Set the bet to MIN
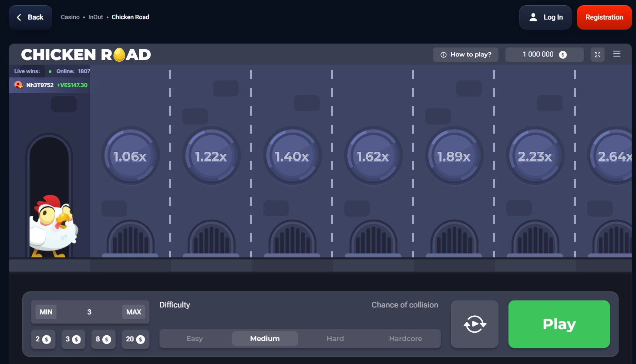Image resolution: width=636 pixels, height=364 pixels. coord(46,312)
